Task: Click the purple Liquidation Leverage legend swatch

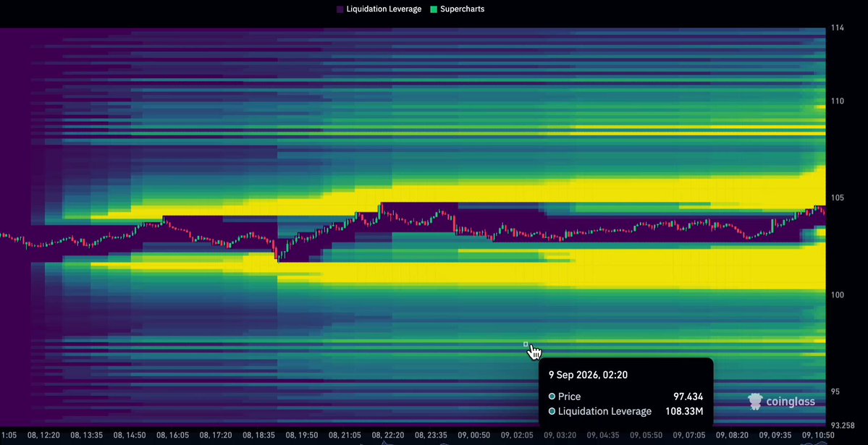Action: pos(340,9)
